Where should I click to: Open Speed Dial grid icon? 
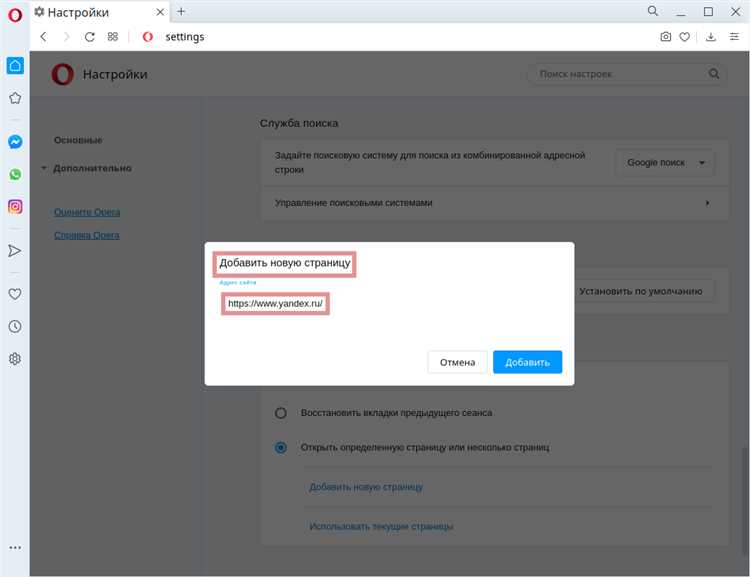pos(113,37)
